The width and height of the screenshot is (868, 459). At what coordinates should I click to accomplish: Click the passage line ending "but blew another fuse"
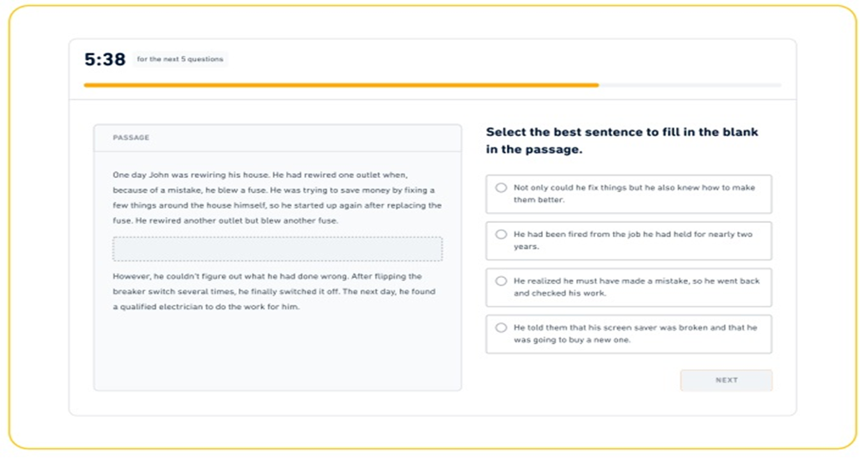coord(225,220)
